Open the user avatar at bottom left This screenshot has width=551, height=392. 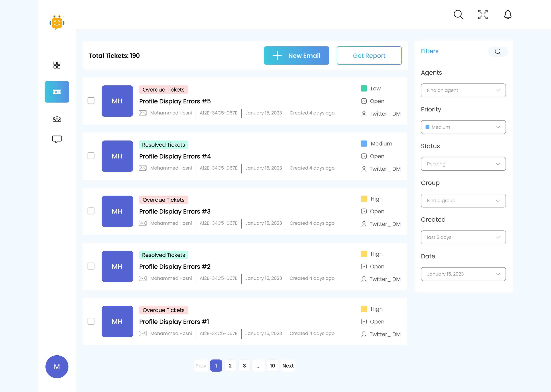coord(57,367)
